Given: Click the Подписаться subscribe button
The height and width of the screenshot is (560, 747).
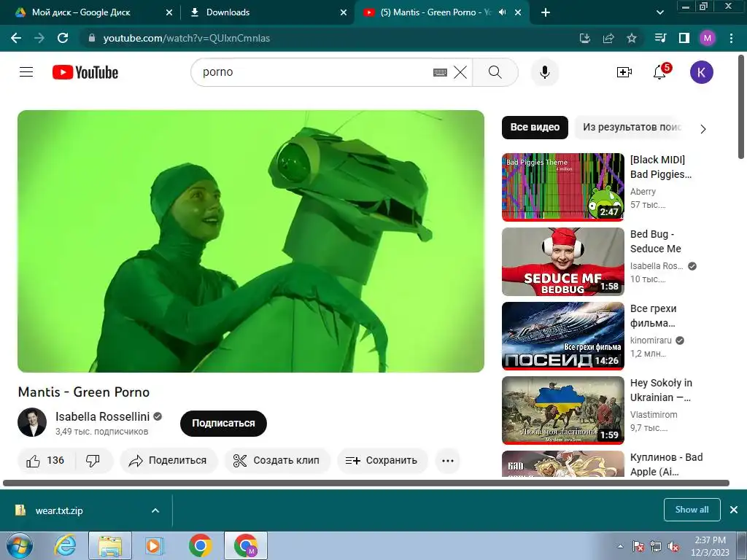Looking at the screenshot, I should (x=223, y=424).
